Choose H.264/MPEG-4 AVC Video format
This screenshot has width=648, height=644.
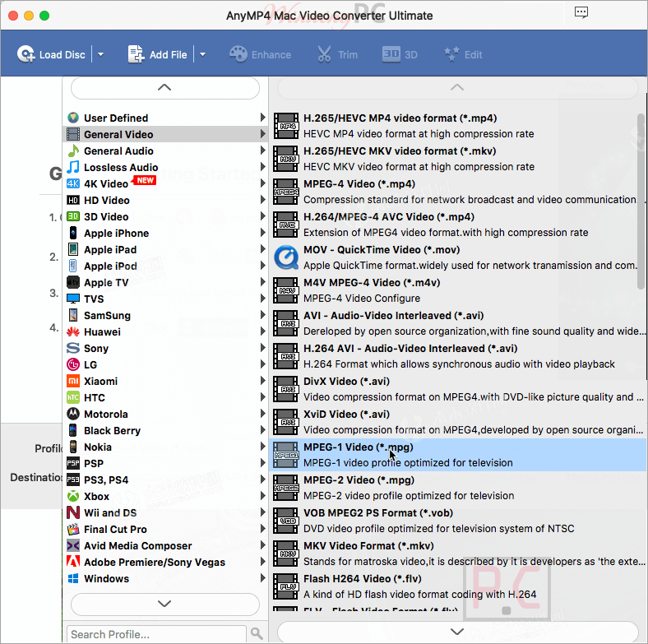(x=456, y=225)
